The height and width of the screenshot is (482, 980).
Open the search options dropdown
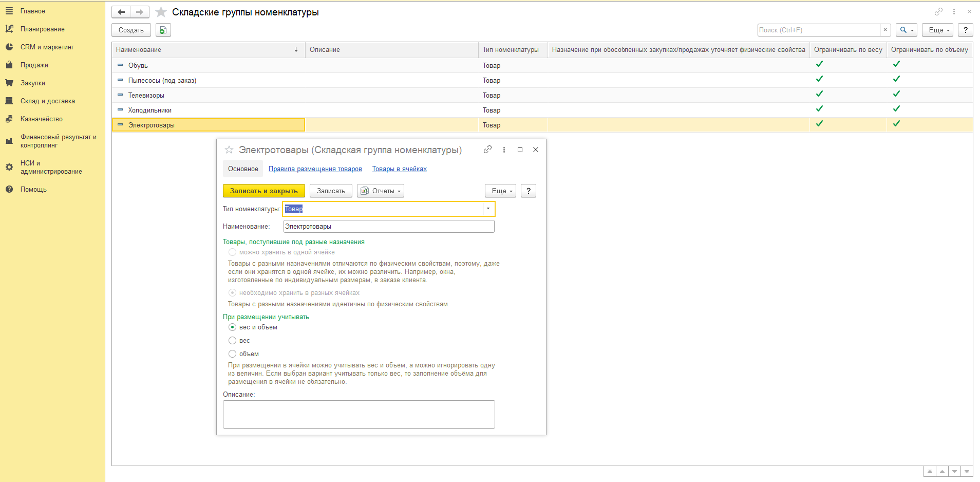(x=907, y=30)
